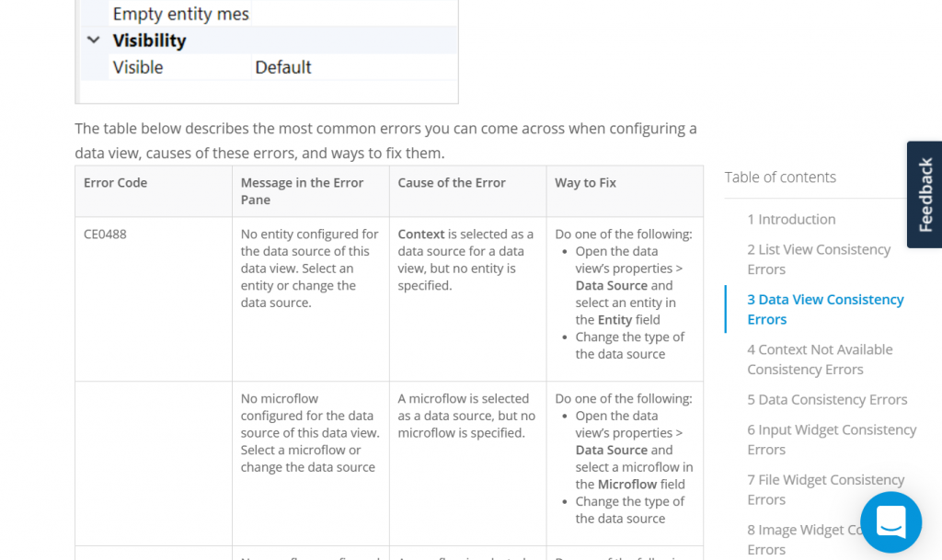Click the Error Code column header
Screen dimensions: 942x560
click(115, 183)
